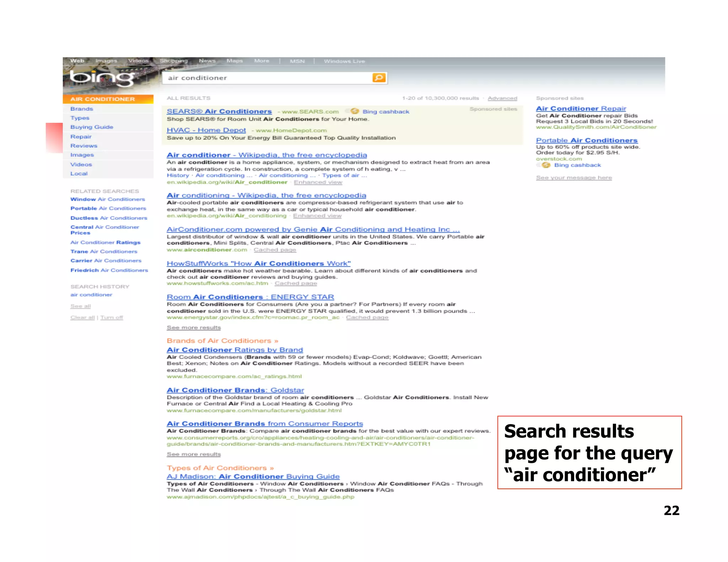728x562 pixels.
Task: Open Air Conditioner Brands: Goldstar result
Action: 235,390
